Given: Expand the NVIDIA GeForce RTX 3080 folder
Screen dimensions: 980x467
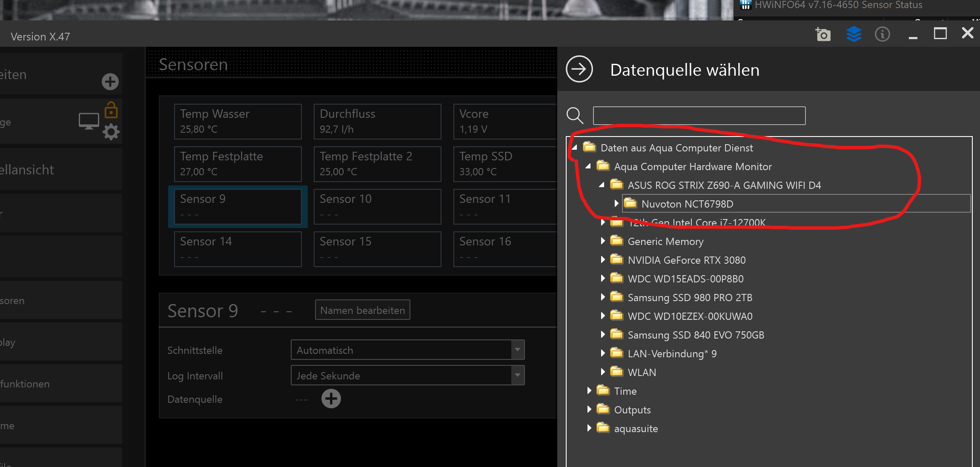Looking at the screenshot, I should (x=602, y=260).
